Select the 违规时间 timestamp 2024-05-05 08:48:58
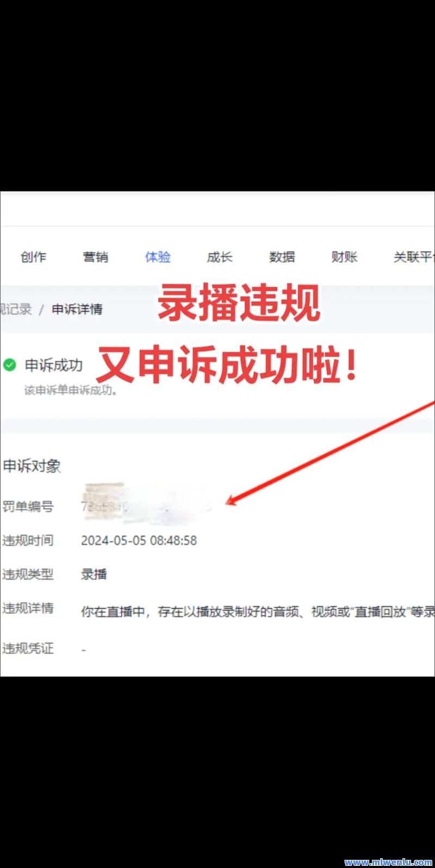 [139, 541]
